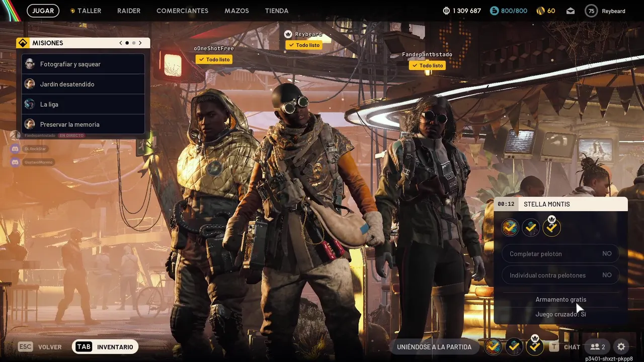
Task: Open the mission 'Fotografiar y saquear'
Action: tap(84, 64)
